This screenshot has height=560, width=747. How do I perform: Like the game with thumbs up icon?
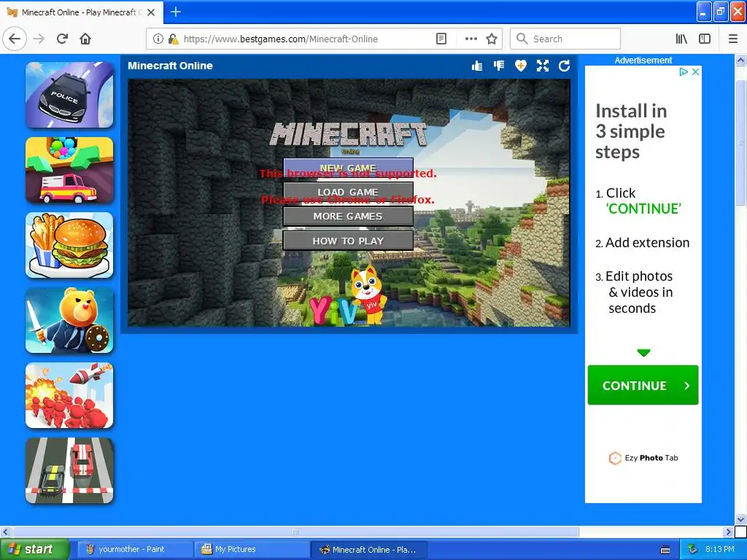tap(477, 66)
